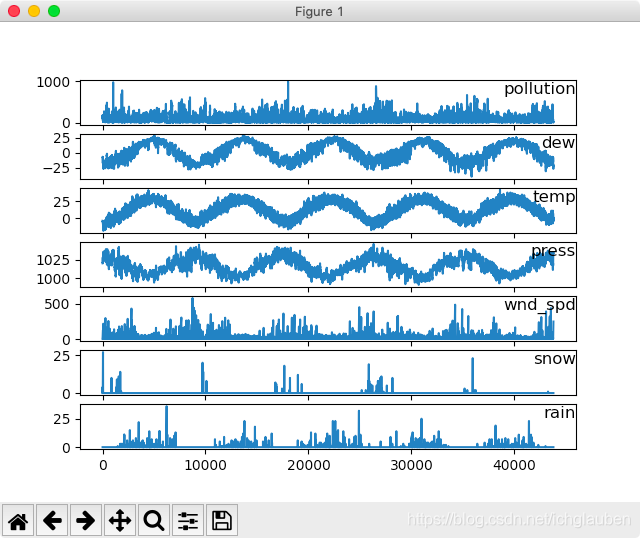The width and height of the screenshot is (640, 538).
Task: Click the 'rain' subplot label
Action: point(560,413)
